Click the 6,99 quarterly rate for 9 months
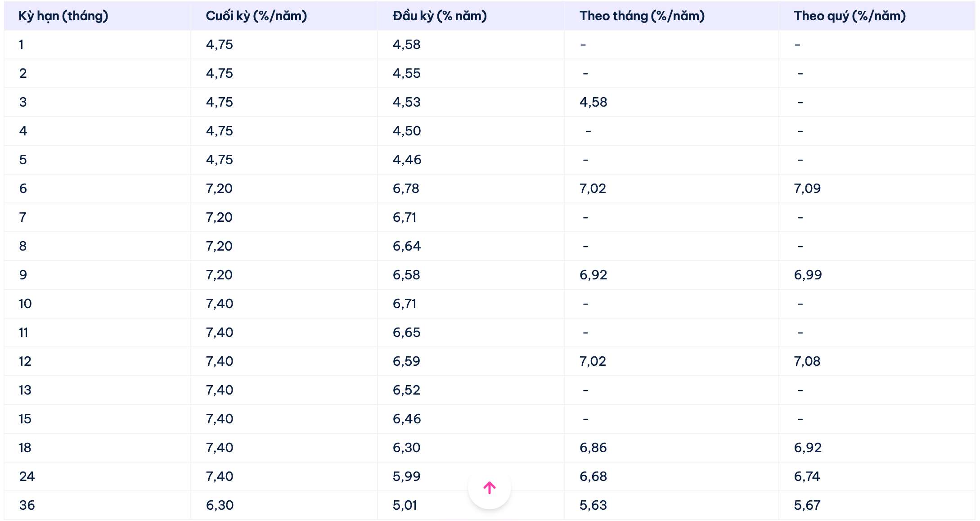The width and height of the screenshot is (980, 521). click(808, 275)
